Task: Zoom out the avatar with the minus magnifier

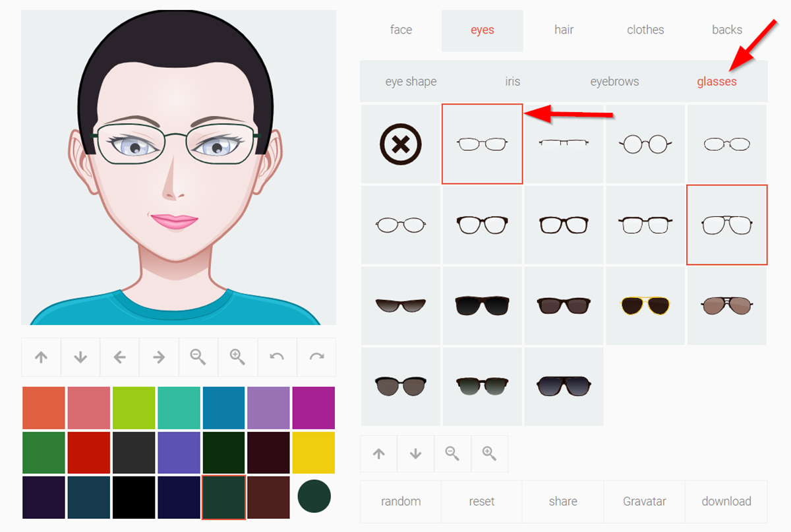Action: (198, 357)
